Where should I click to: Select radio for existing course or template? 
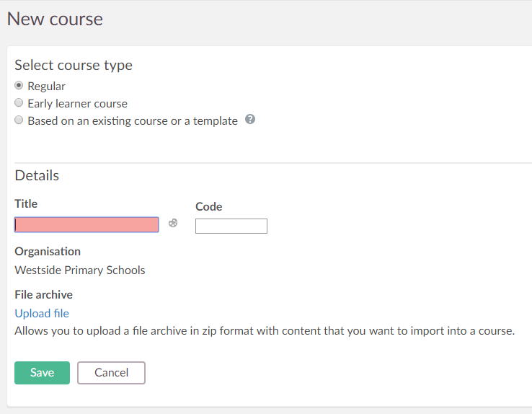19,120
